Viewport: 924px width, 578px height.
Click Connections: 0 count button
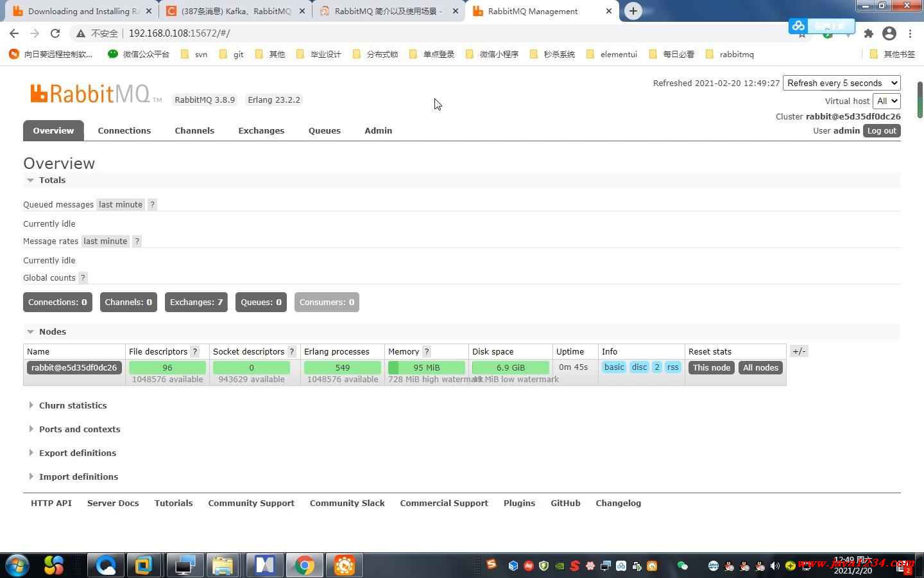58,302
